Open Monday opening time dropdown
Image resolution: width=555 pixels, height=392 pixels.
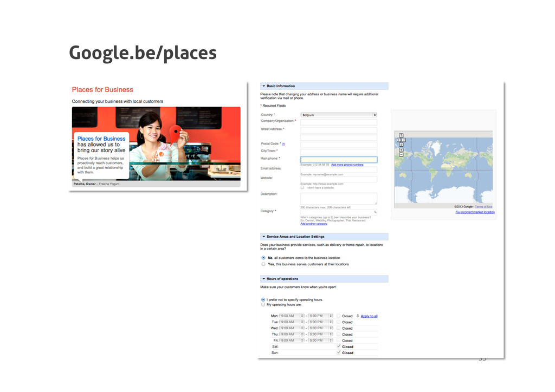292,316
